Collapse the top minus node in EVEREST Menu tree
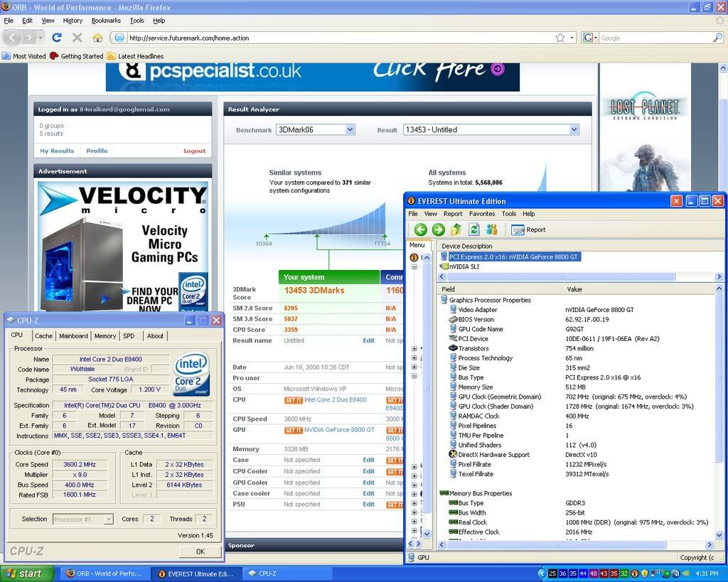 tap(414, 267)
